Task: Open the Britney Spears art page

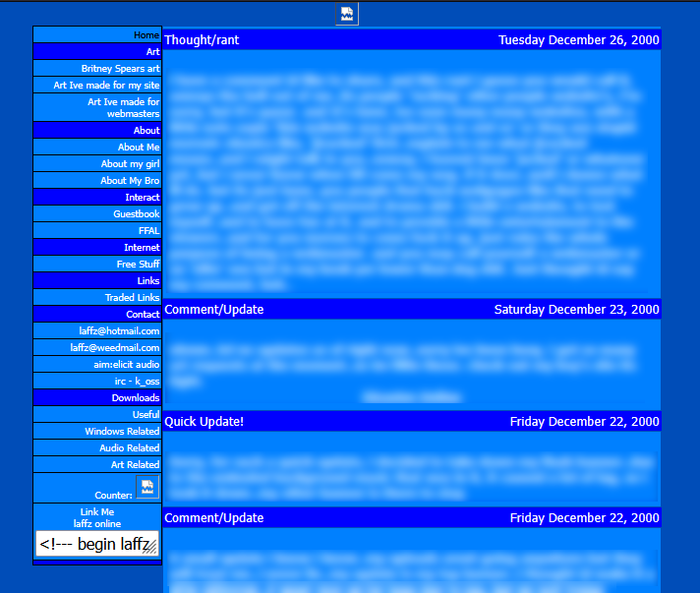Action: [120, 69]
